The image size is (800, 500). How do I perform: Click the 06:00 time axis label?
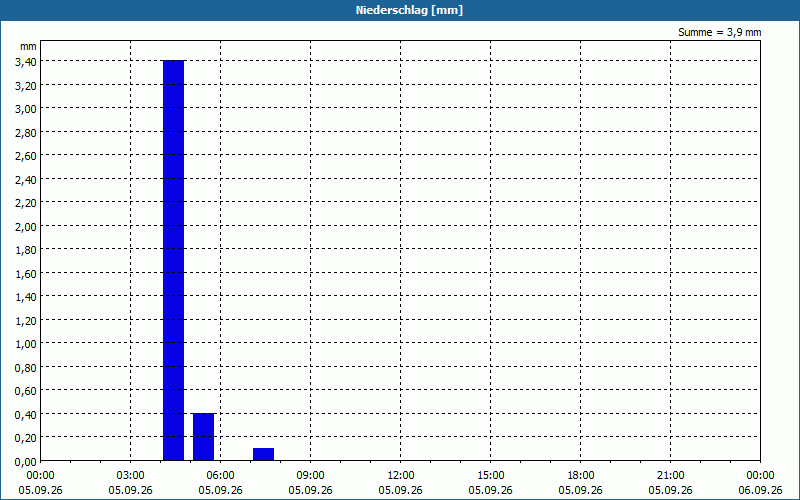(220, 476)
